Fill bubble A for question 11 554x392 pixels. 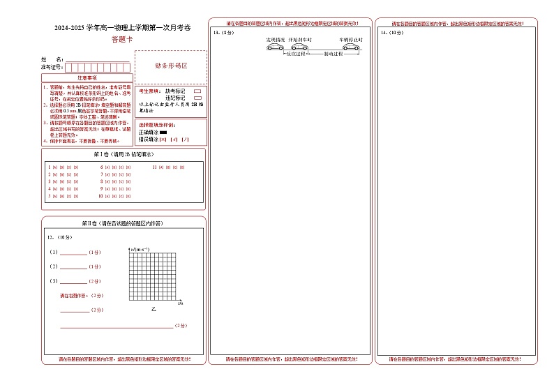(x=160, y=167)
